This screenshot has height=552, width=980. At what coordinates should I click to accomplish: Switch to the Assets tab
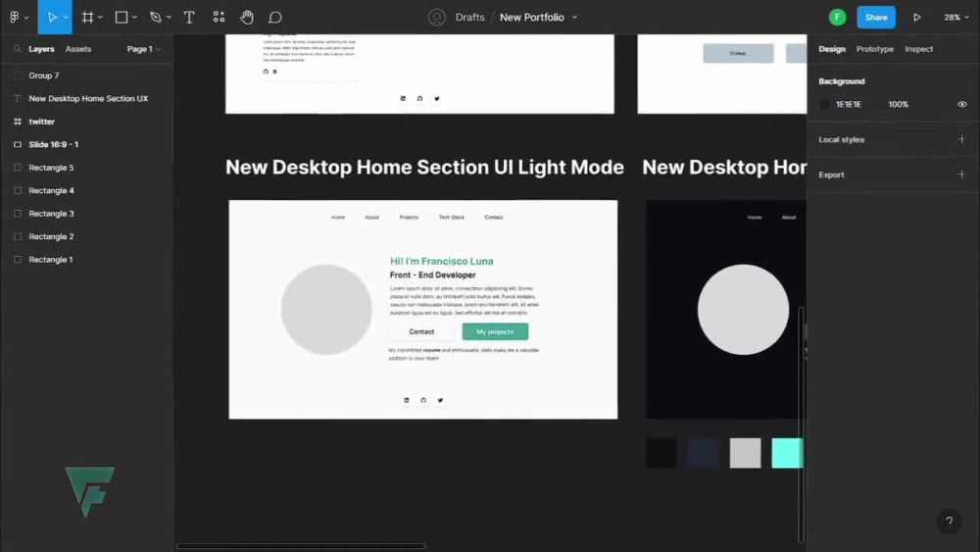click(x=78, y=49)
